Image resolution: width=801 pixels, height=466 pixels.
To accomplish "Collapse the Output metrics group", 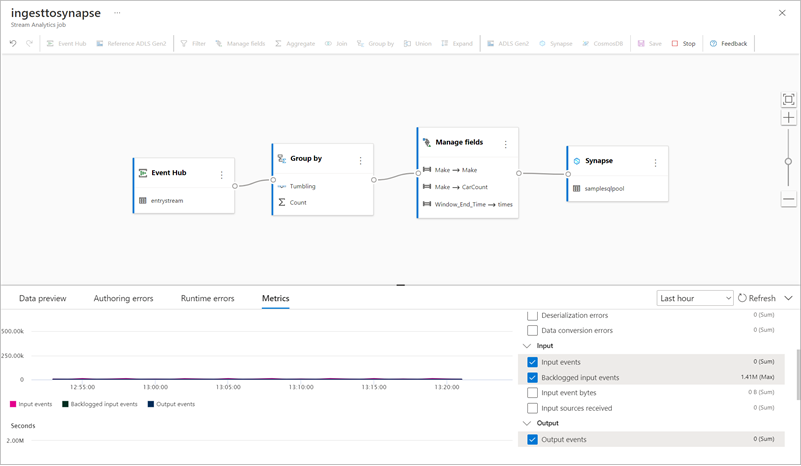I will pyautogui.click(x=527, y=423).
